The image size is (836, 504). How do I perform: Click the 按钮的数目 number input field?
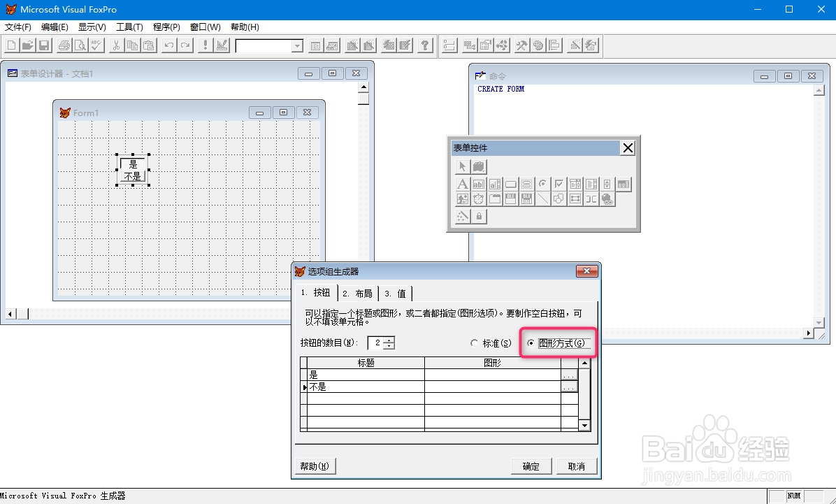[377, 343]
